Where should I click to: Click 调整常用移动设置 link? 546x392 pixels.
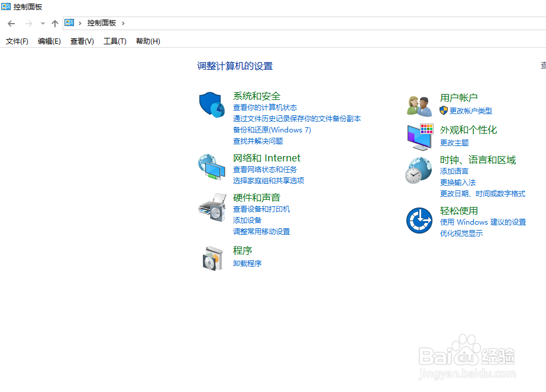[261, 232]
